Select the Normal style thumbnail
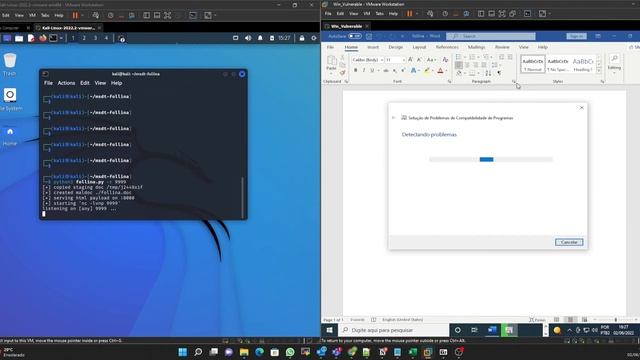Image resolution: width=640 pixels, height=360 pixels. [533, 64]
